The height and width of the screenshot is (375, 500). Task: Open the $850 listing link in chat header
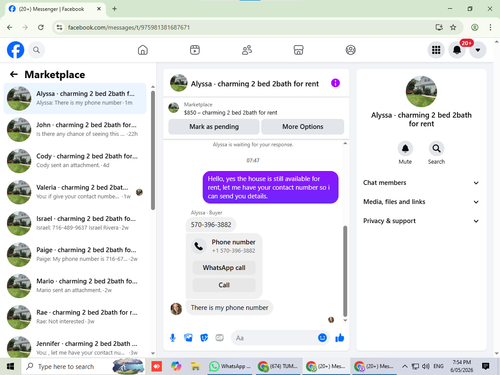click(230, 113)
